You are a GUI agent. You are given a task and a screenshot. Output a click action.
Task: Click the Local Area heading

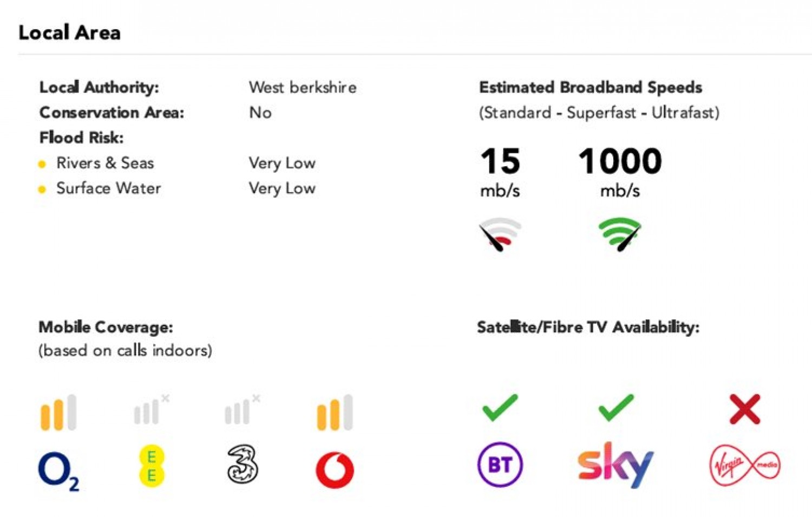69,32
